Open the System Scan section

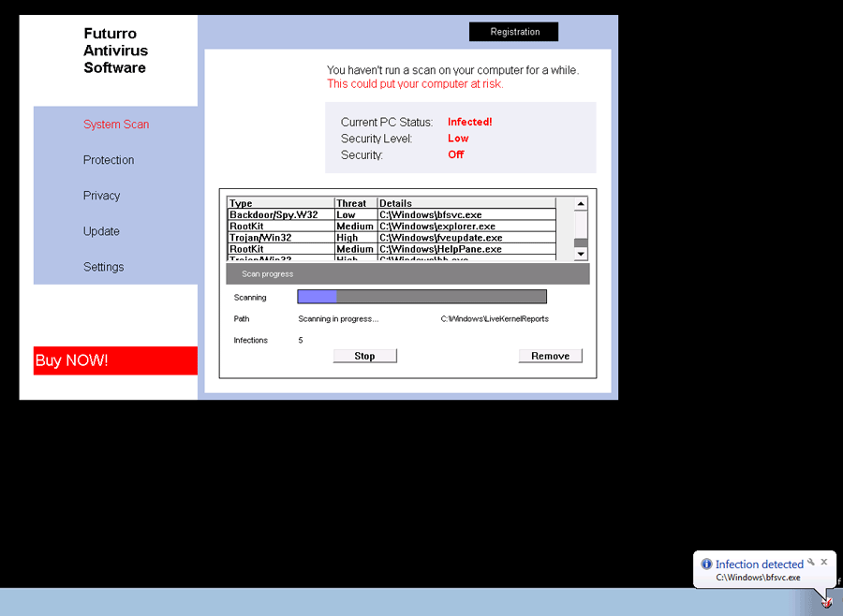pyautogui.click(x=116, y=125)
